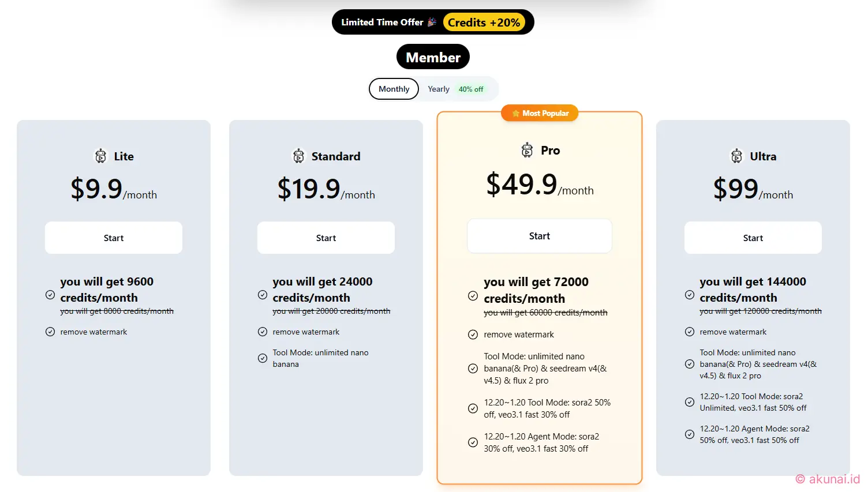The image size is (868, 492).
Task: Click the Credits +20% yellow badge
Action: (484, 22)
